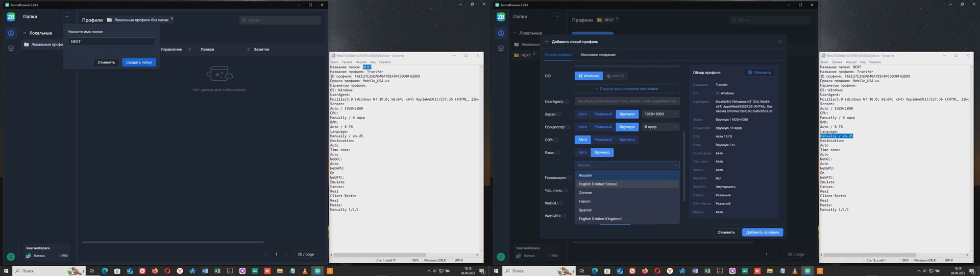Set ОЗУ mode to Реальный

point(603,140)
